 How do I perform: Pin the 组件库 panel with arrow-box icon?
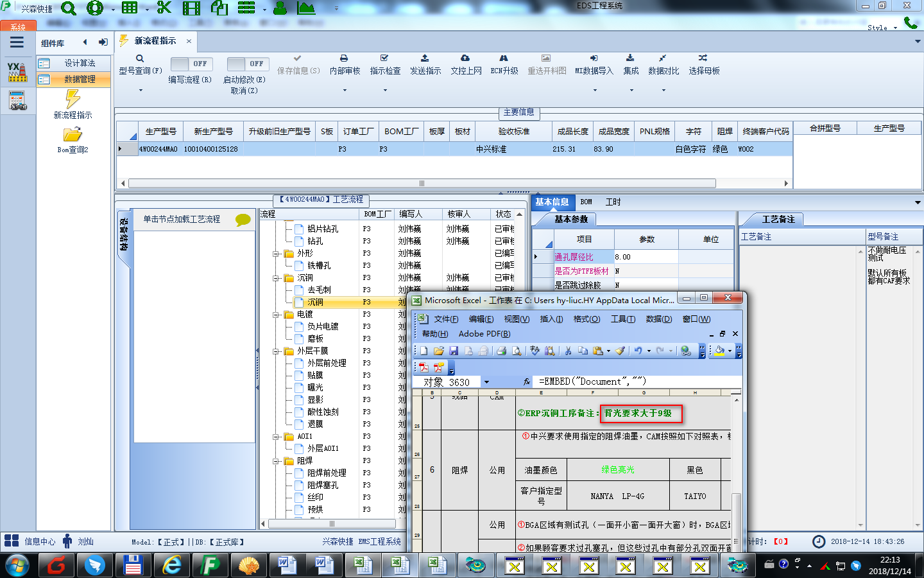coord(103,42)
